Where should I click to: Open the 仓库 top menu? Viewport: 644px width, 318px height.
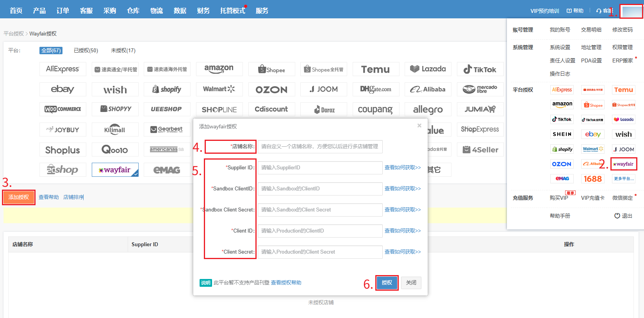click(x=133, y=11)
